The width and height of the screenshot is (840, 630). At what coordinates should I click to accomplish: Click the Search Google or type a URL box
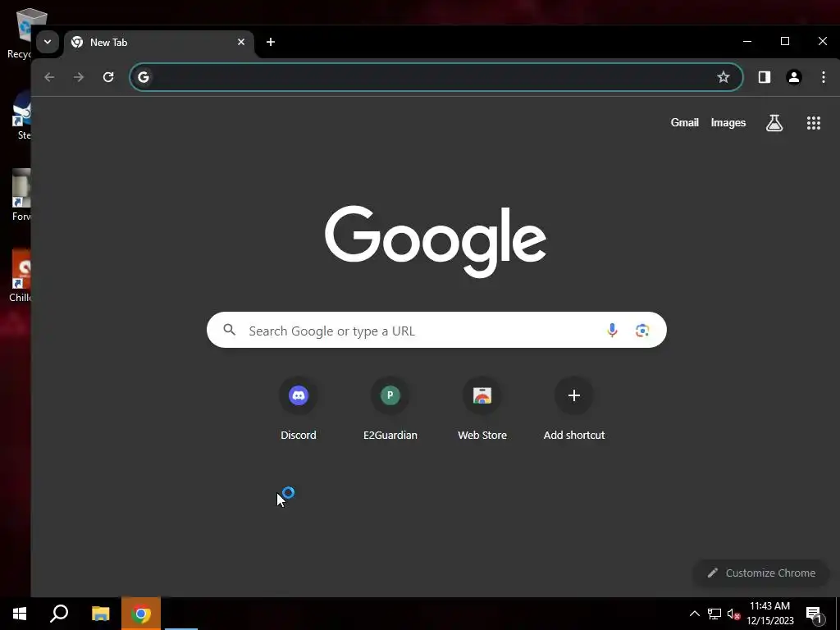pos(436,330)
